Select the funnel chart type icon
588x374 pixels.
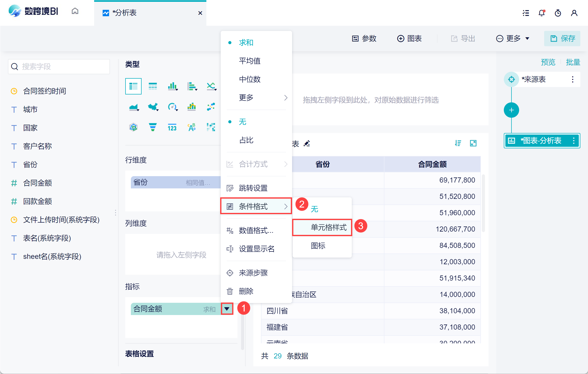pos(153,127)
